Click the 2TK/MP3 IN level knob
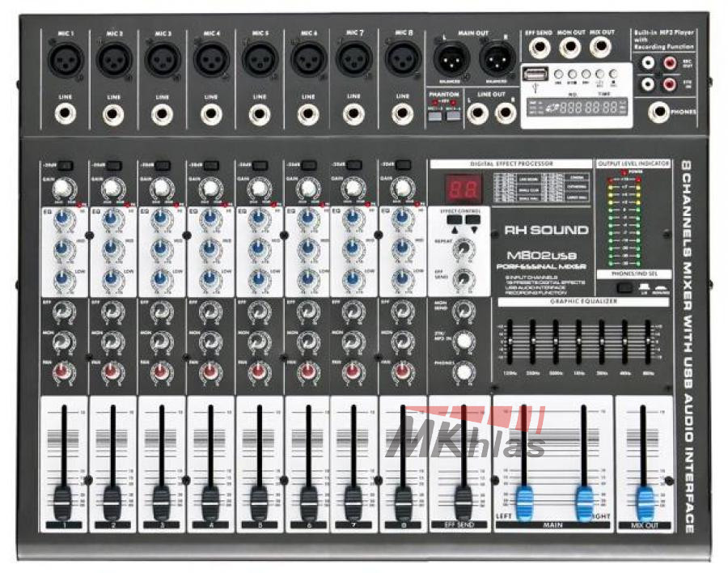The height and width of the screenshot is (573, 728). (463, 341)
